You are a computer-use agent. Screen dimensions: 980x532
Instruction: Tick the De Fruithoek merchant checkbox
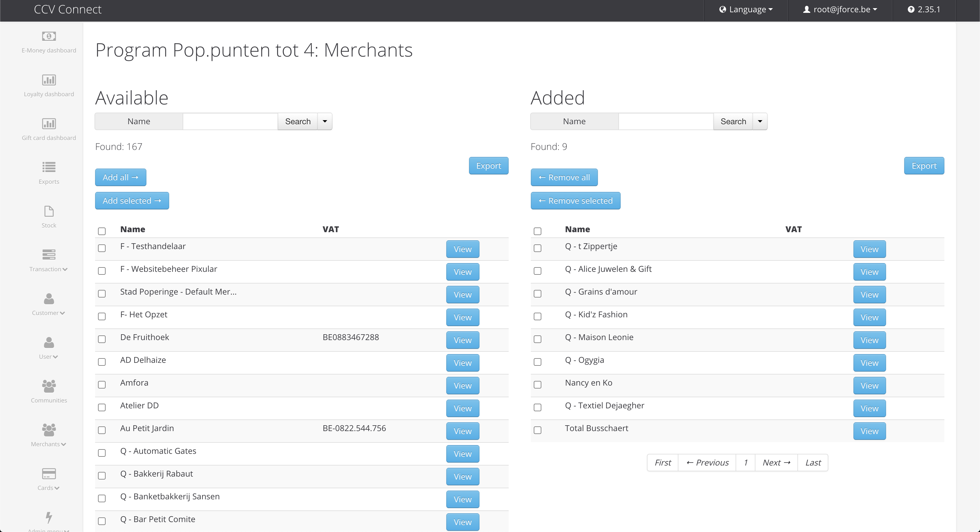[101, 339]
